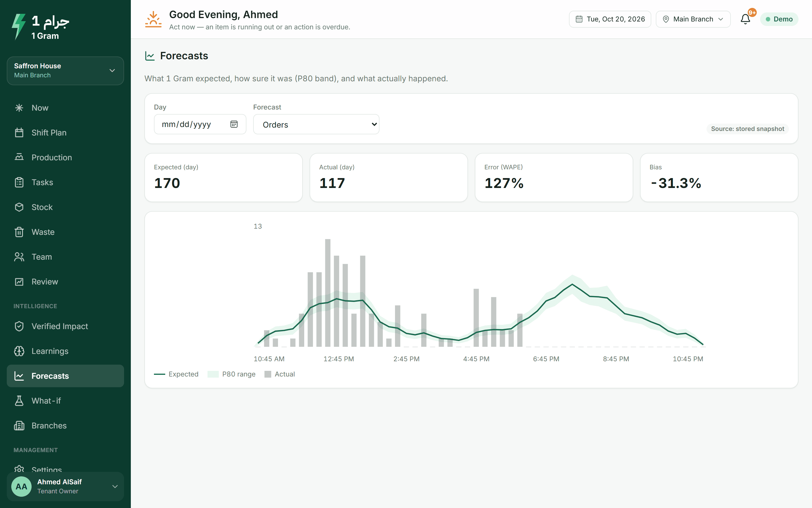
Task: Click the What-if flask icon
Action: [x=19, y=401]
